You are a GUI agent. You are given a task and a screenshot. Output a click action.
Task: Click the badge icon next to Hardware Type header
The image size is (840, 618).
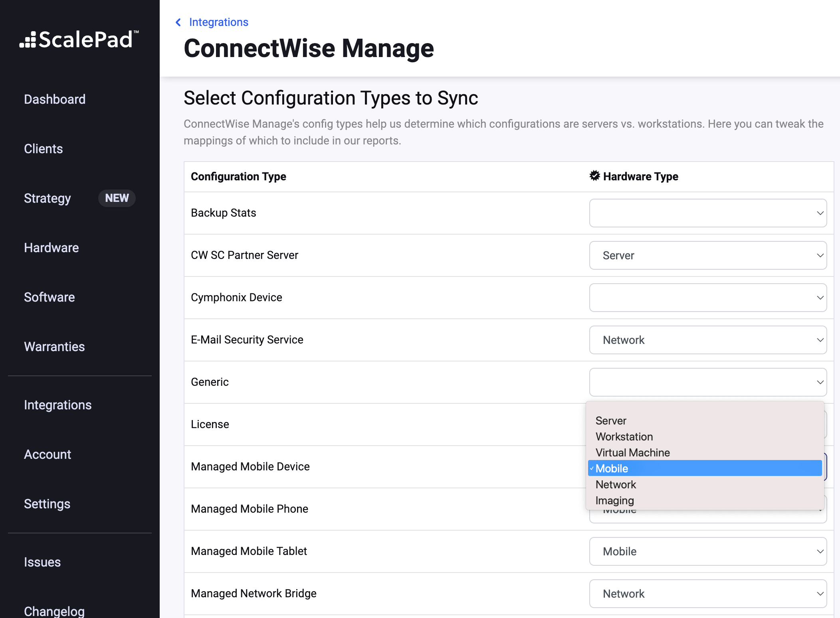coord(594,176)
